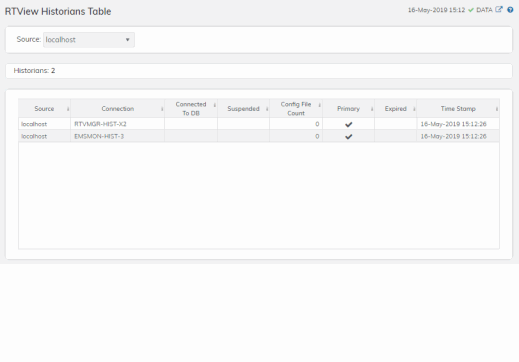This screenshot has width=519, height=362.
Task: Click sort icon on Connection column
Action: pyautogui.click(x=162, y=109)
